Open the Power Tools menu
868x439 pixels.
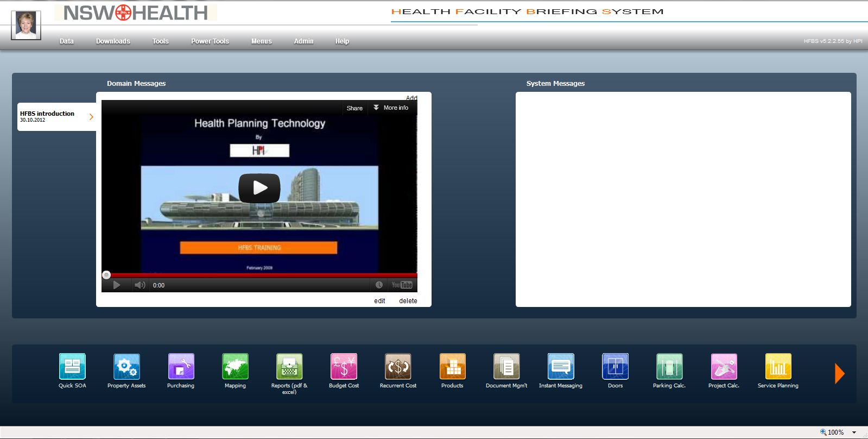pyautogui.click(x=210, y=41)
